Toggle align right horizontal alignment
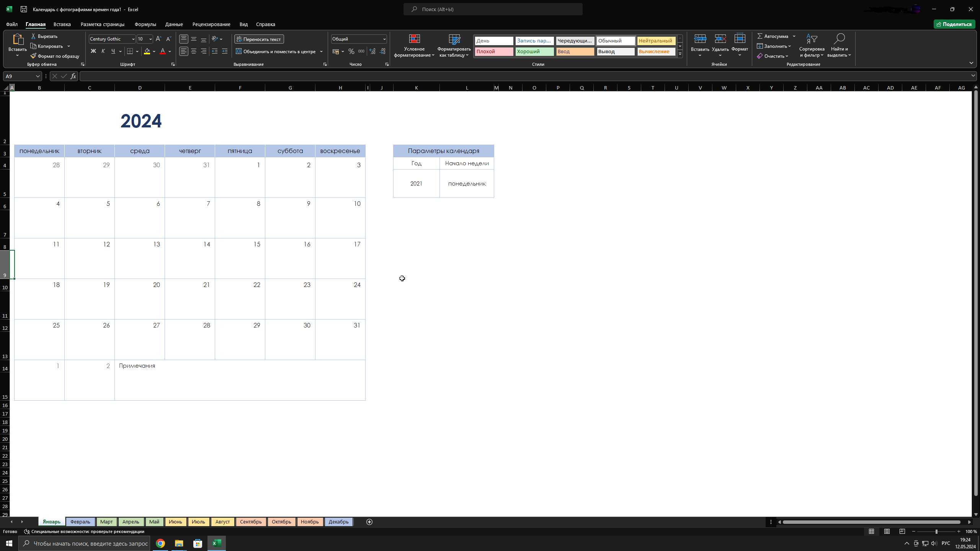This screenshot has height=551, width=980. coord(204,51)
